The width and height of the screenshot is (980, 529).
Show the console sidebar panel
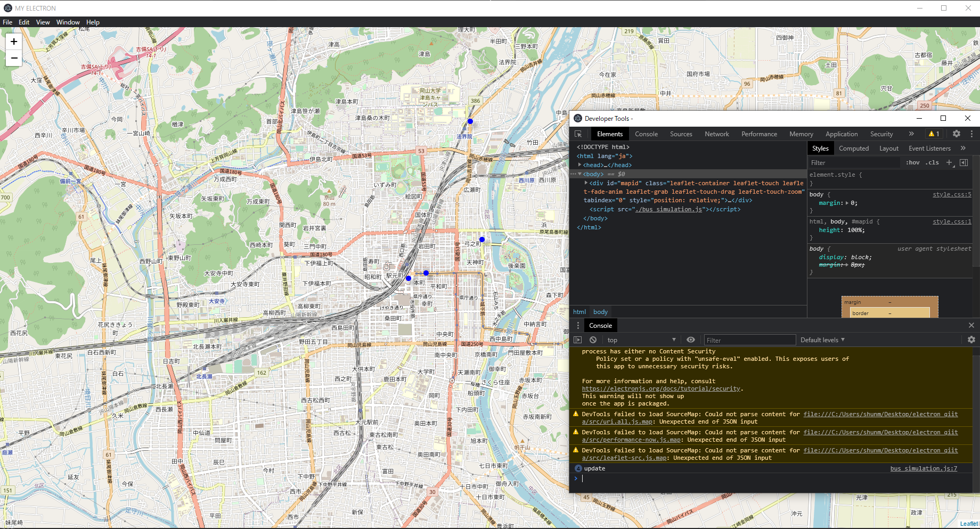point(578,340)
